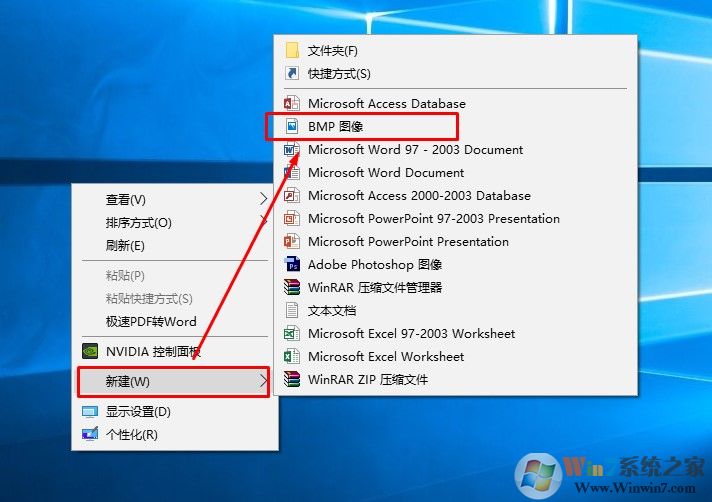Click the WinRAR 压缩文件管理器 books icon
The height and width of the screenshot is (502, 712).
tap(292, 287)
